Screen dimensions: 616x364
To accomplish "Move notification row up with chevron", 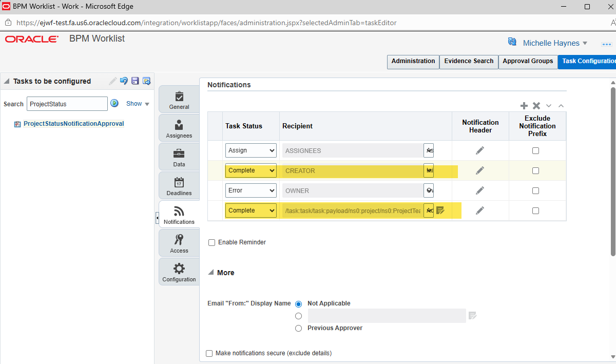I will tap(561, 106).
